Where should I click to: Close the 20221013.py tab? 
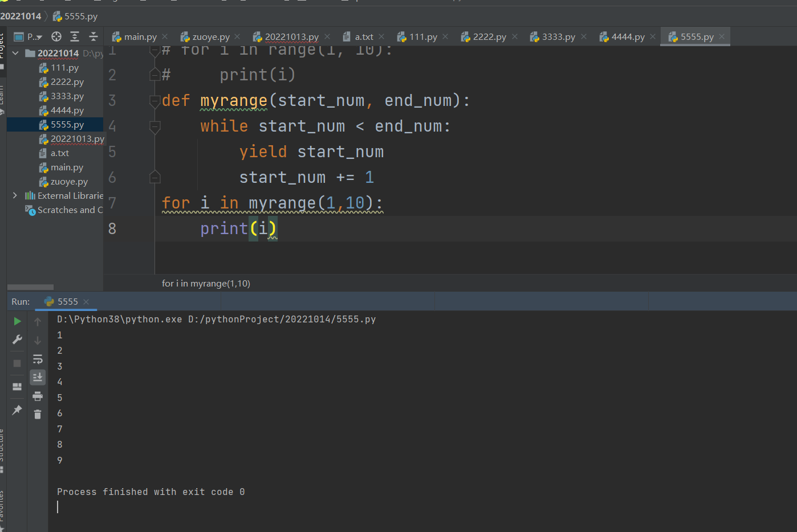[327, 37]
